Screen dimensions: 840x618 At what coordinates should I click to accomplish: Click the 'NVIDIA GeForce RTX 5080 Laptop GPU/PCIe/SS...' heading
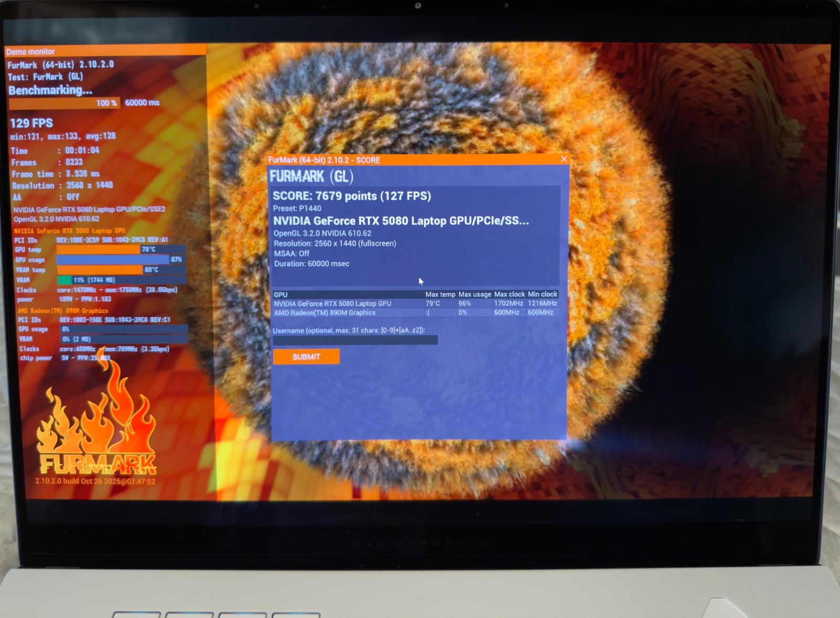point(401,221)
